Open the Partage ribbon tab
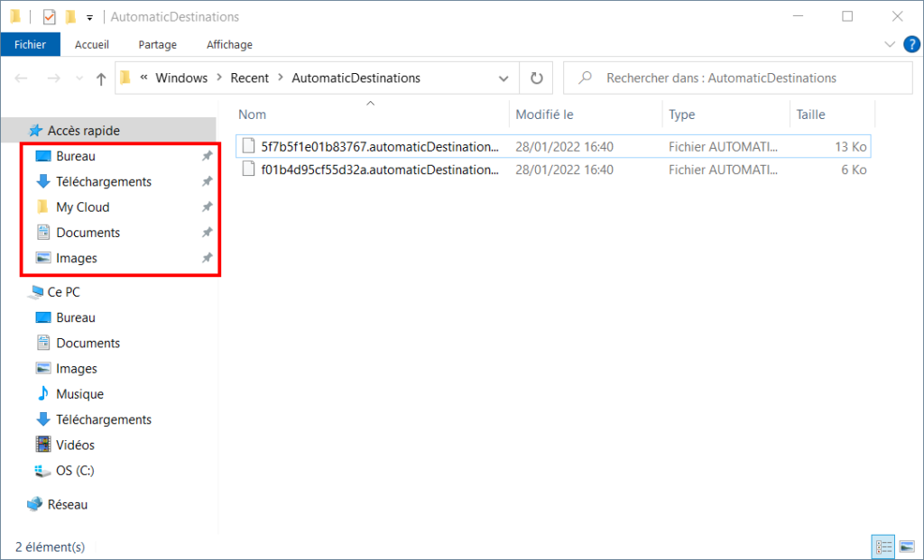The image size is (924, 560). [157, 45]
